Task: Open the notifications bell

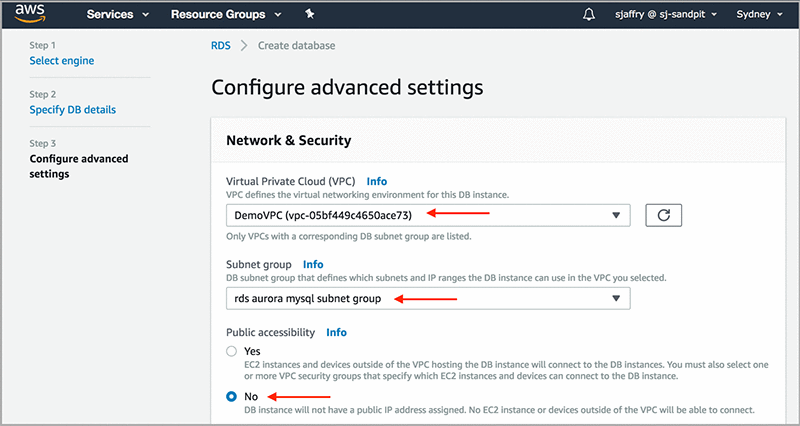Action: 589,14
